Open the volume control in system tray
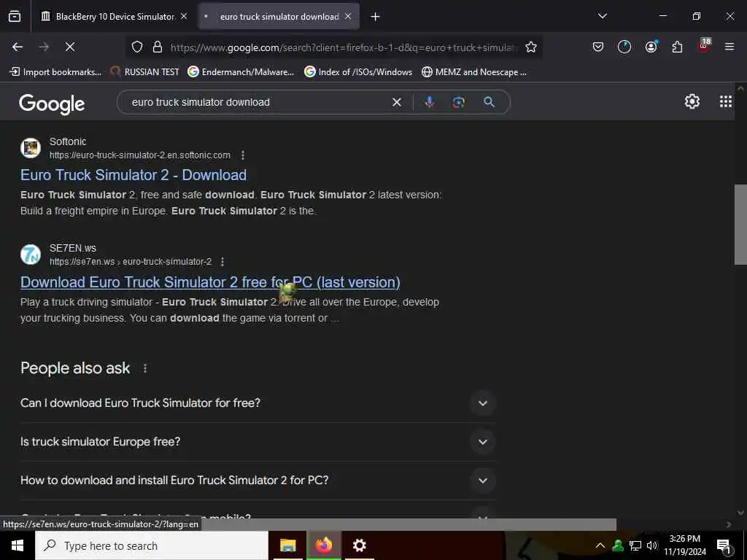The width and height of the screenshot is (747, 560). [651, 545]
